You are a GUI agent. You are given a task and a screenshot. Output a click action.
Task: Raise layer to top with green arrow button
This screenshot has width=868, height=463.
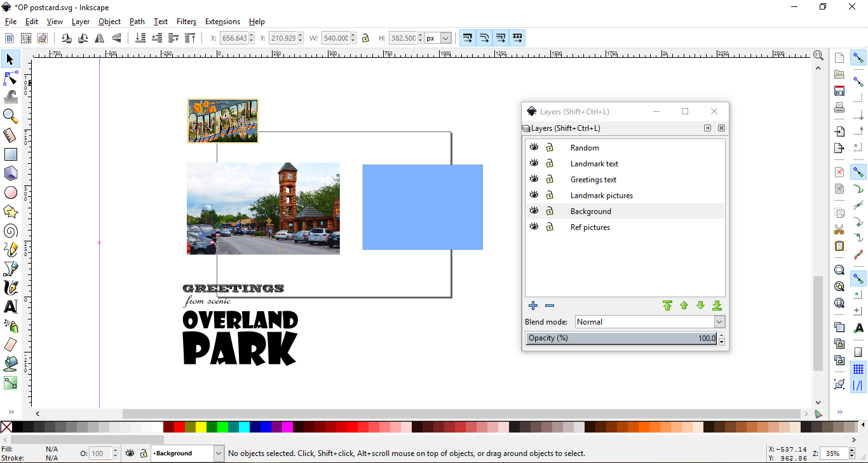[667, 305]
